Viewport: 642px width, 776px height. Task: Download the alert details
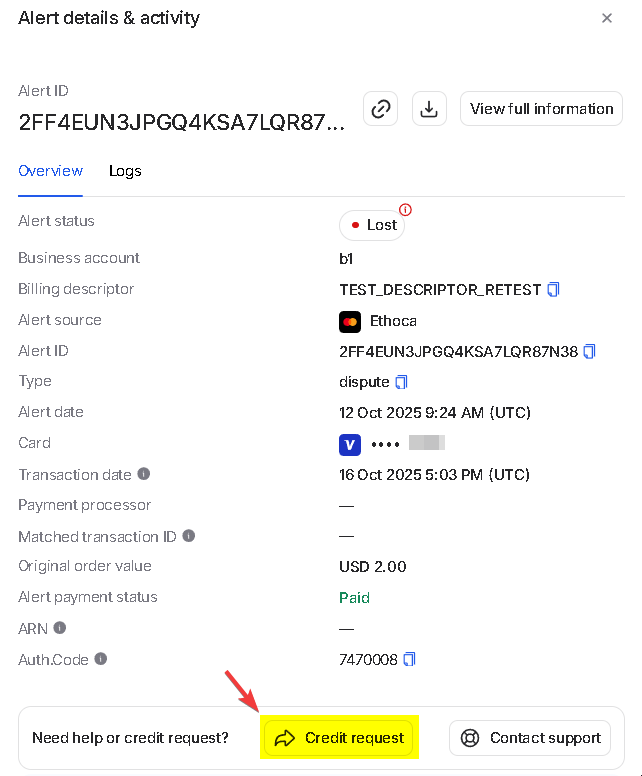coord(429,109)
